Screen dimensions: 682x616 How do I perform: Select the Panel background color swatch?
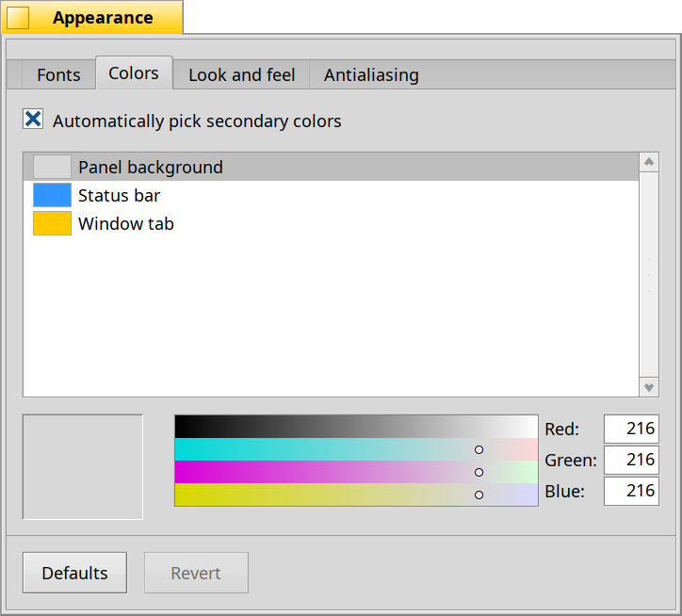(52, 167)
